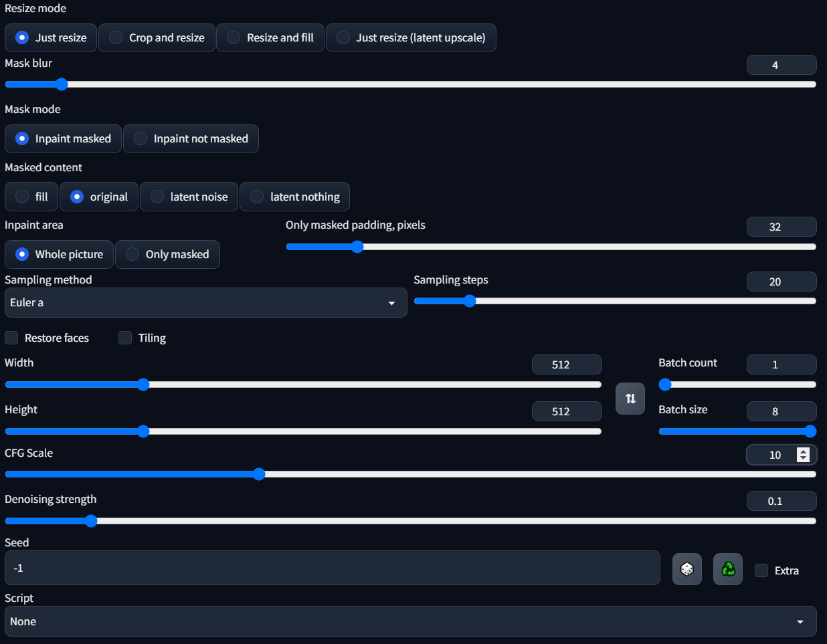
Task: Select Only masked inpaint area
Action: (167, 254)
